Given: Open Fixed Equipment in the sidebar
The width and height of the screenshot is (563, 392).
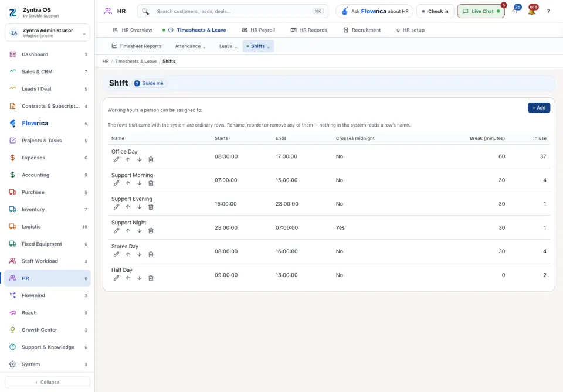Looking at the screenshot, I should 48,244.
